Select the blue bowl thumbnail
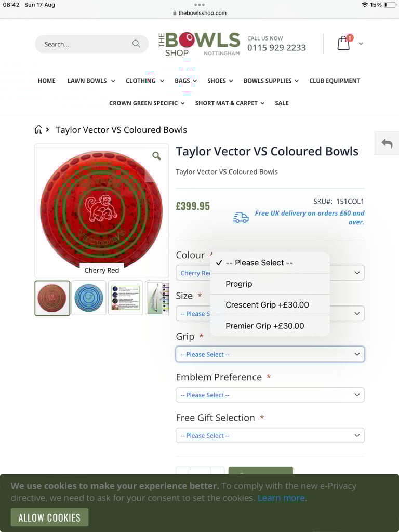 (x=88, y=298)
